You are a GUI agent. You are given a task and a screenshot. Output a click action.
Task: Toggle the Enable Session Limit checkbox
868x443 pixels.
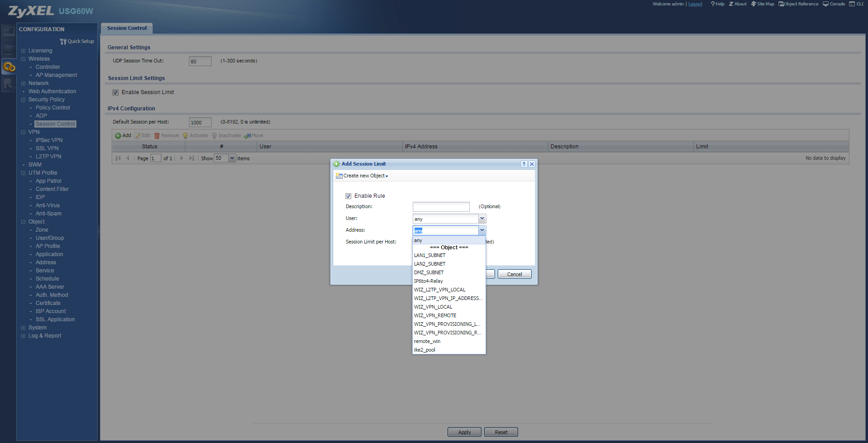tap(116, 93)
